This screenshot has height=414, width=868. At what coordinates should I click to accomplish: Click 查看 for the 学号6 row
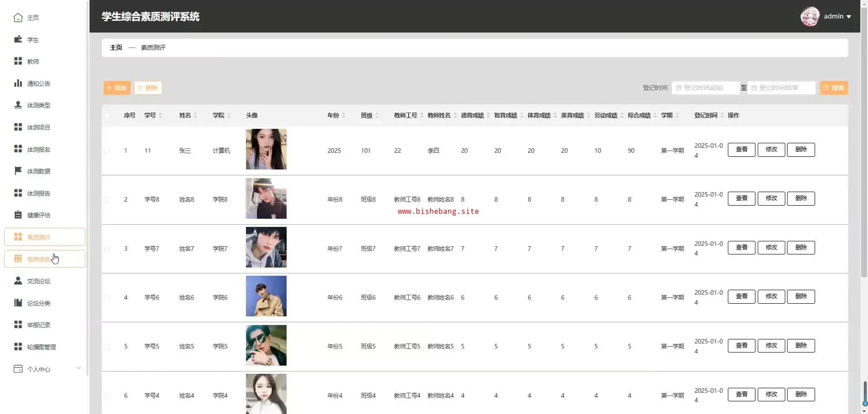(741, 296)
